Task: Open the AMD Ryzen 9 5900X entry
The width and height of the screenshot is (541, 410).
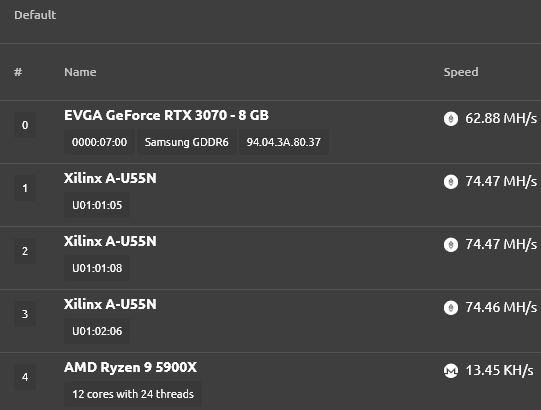Action: click(130, 367)
